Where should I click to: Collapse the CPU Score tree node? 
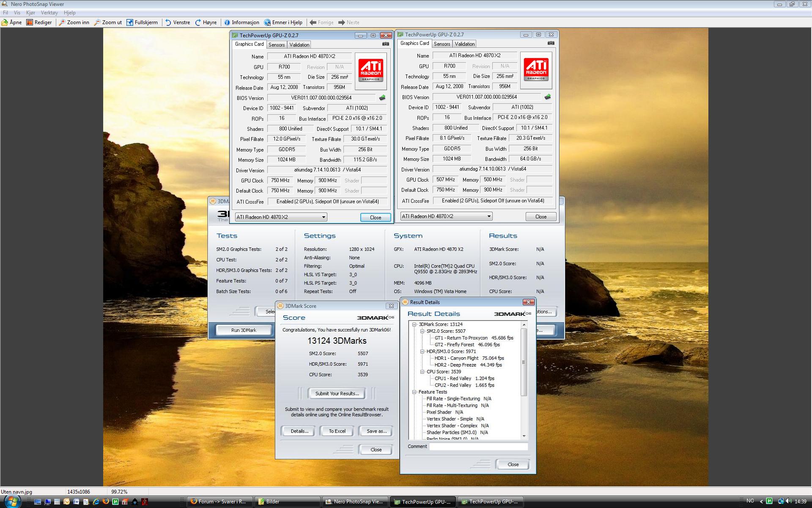click(x=422, y=372)
